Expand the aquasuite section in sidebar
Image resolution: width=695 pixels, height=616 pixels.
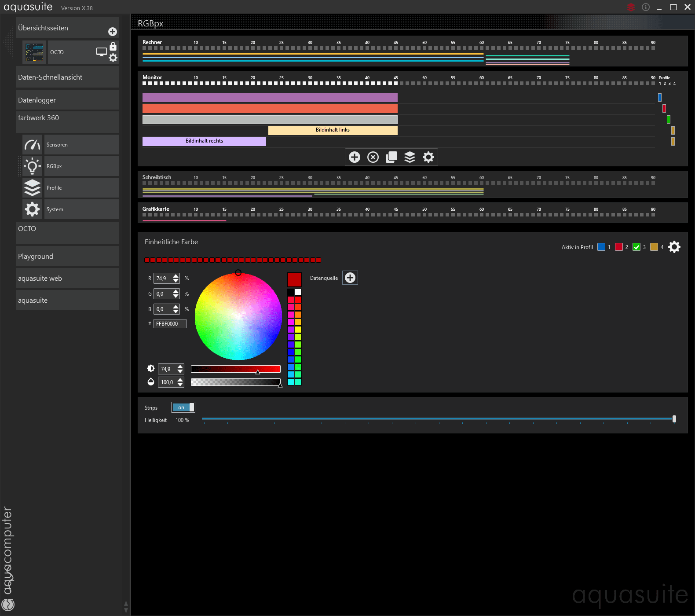click(67, 300)
